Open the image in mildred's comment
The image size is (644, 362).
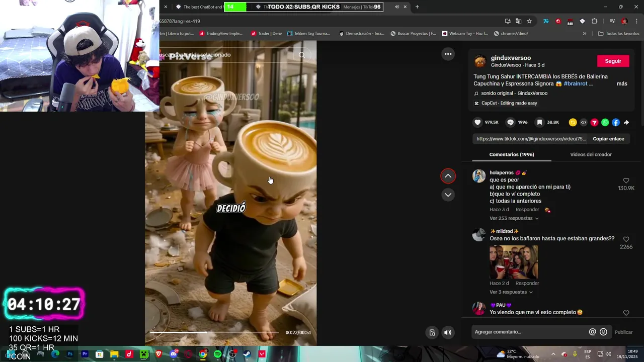(x=514, y=262)
